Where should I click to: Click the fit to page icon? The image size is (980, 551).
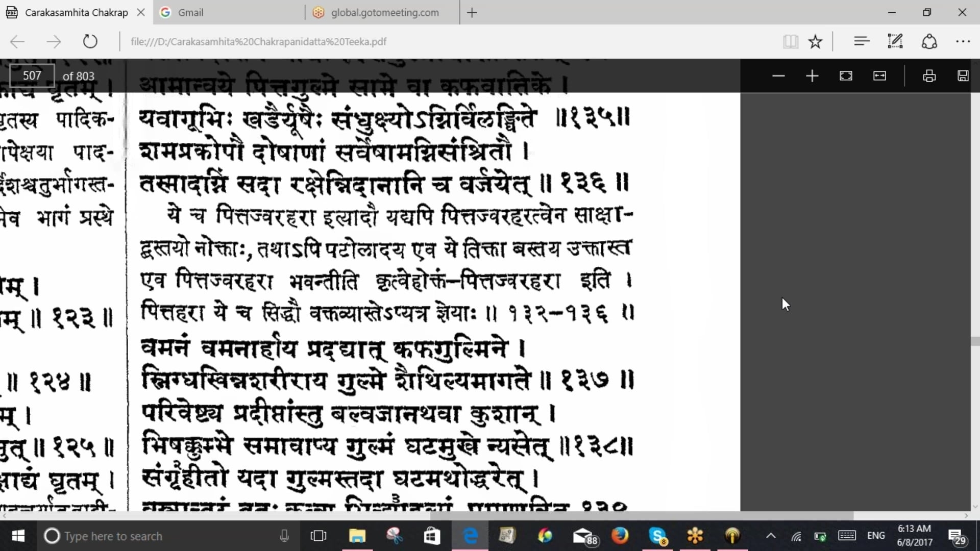pyautogui.click(x=846, y=76)
